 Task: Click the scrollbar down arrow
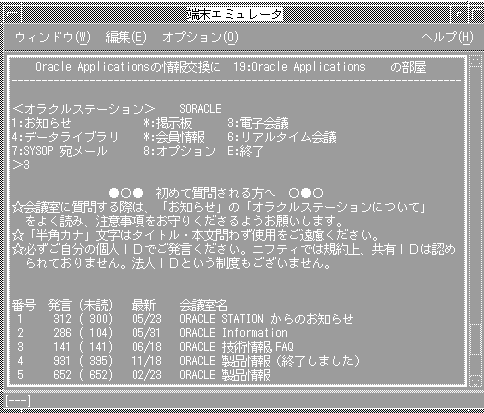coord(475,381)
